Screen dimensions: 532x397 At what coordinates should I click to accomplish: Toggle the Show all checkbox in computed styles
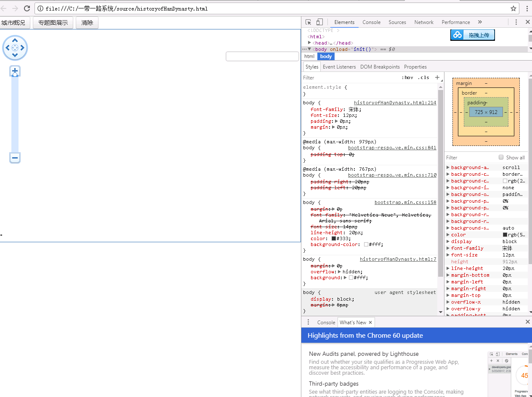[501, 157]
